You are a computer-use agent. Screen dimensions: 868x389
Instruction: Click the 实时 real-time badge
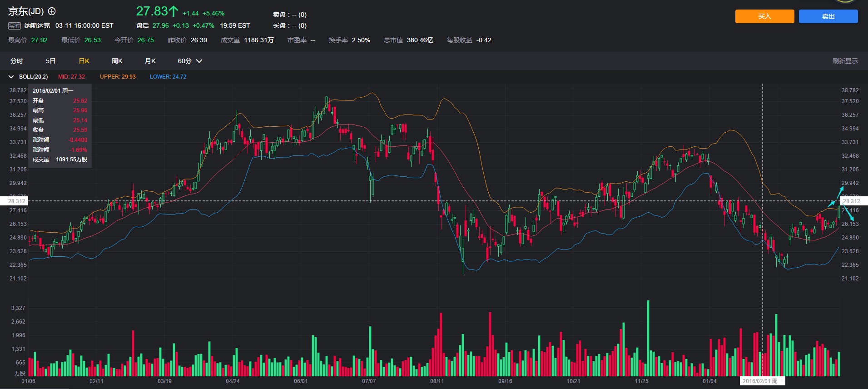click(15, 26)
